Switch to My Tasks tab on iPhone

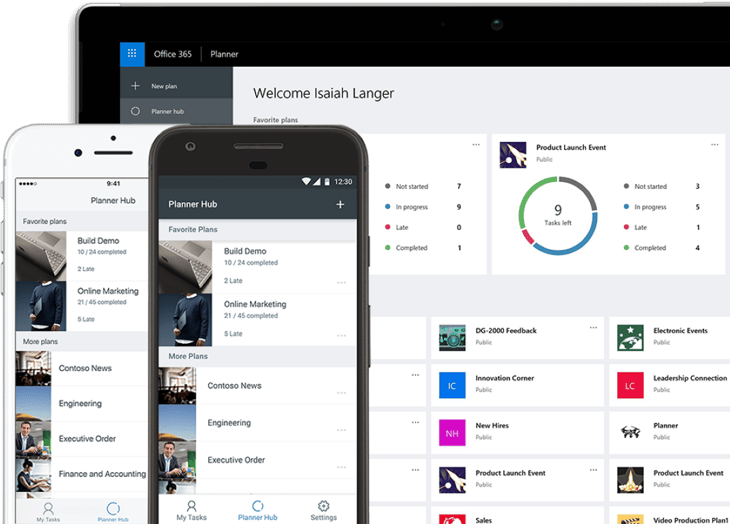(x=48, y=512)
